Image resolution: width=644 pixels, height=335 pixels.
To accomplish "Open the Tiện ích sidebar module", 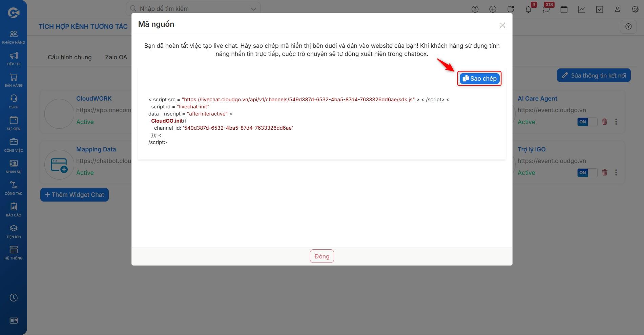I will (14, 231).
